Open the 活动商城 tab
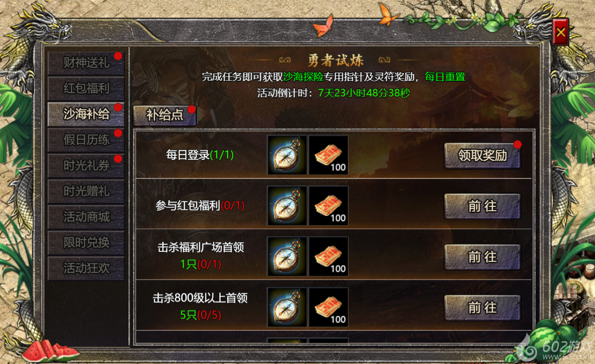 (x=86, y=217)
